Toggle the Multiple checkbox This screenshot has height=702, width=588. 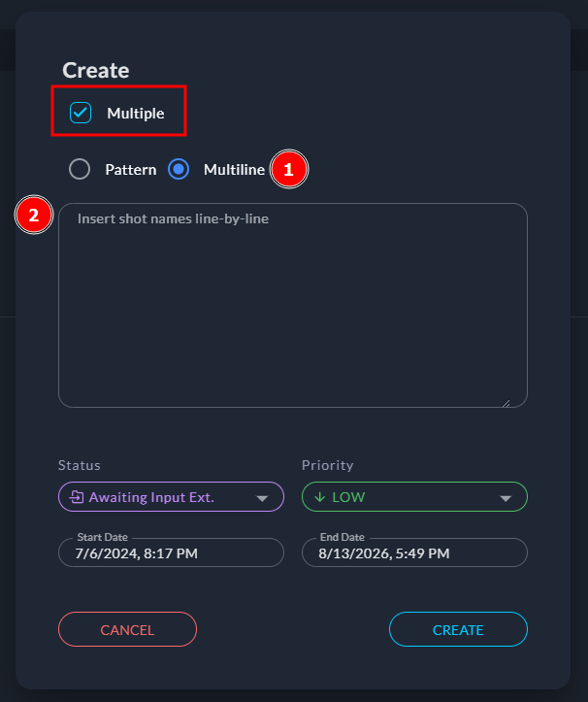tap(81, 114)
